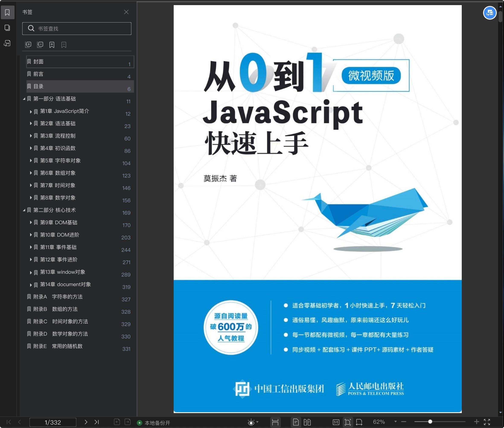Click the blue floating convert tool button
504x428 pixels.
(x=490, y=13)
